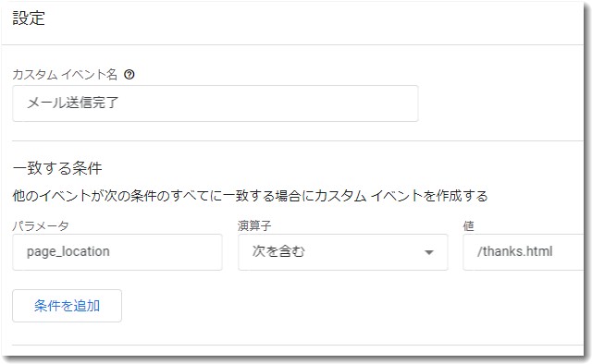Click the 値 column label

(x=468, y=226)
